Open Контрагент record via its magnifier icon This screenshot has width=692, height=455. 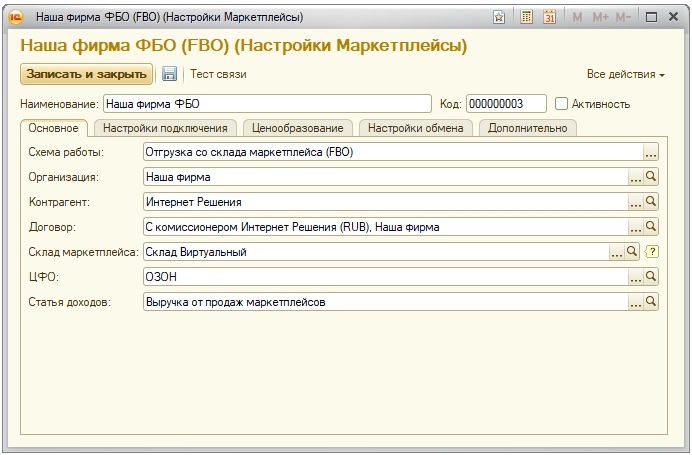(651, 202)
